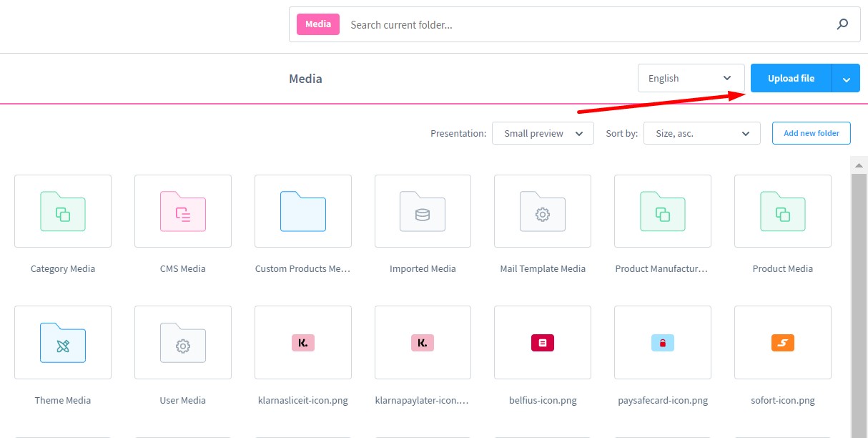Select the paysafecard-icon.png thumbnail
The width and height of the screenshot is (868, 438).
coord(663,343)
